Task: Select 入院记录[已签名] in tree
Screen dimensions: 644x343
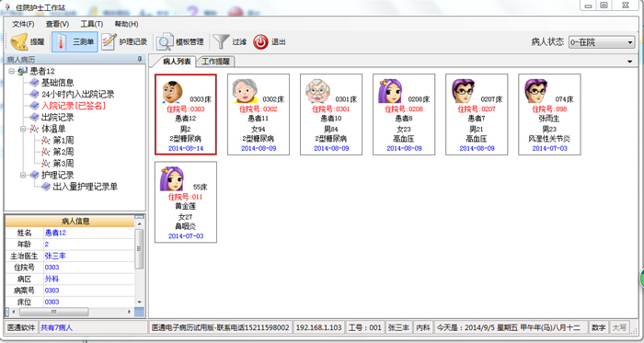Action: click(74, 106)
